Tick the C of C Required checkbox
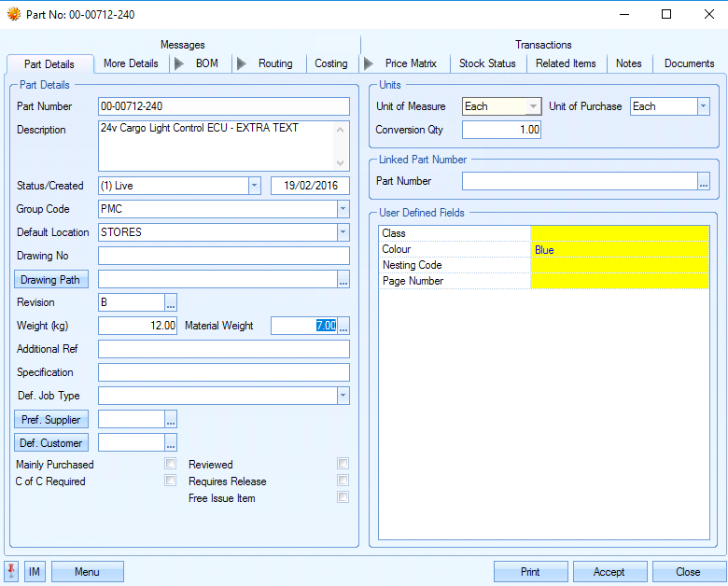Screen dimensions: 728x586 (x=170, y=481)
